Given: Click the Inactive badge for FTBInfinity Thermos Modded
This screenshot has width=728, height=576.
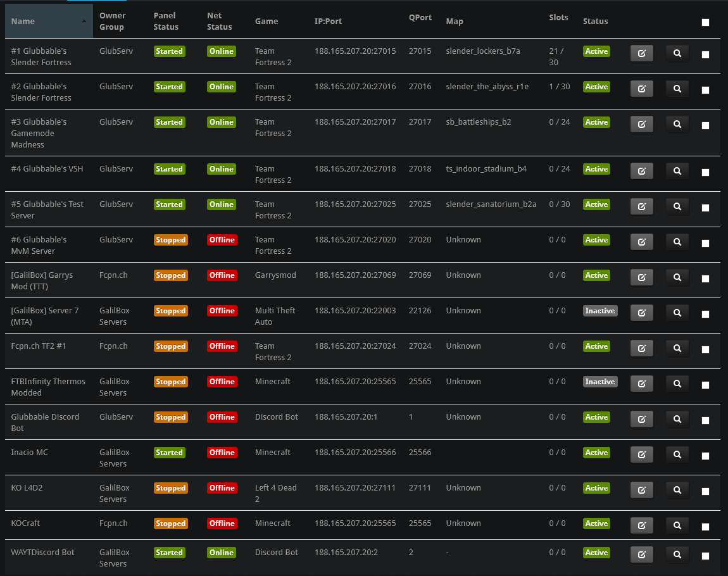Looking at the screenshot, I should [600, 382].
